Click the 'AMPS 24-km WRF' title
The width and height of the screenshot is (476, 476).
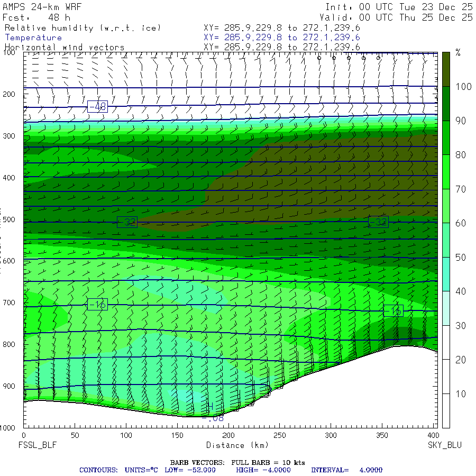(x=42, y=7)
